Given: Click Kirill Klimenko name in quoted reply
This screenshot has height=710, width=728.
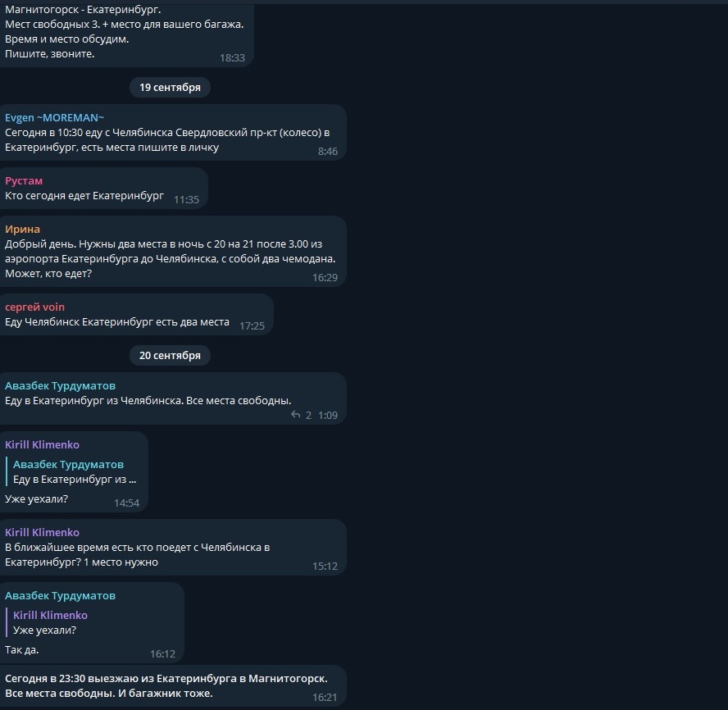Looking at the screenshot, I should tap(50, 615).
